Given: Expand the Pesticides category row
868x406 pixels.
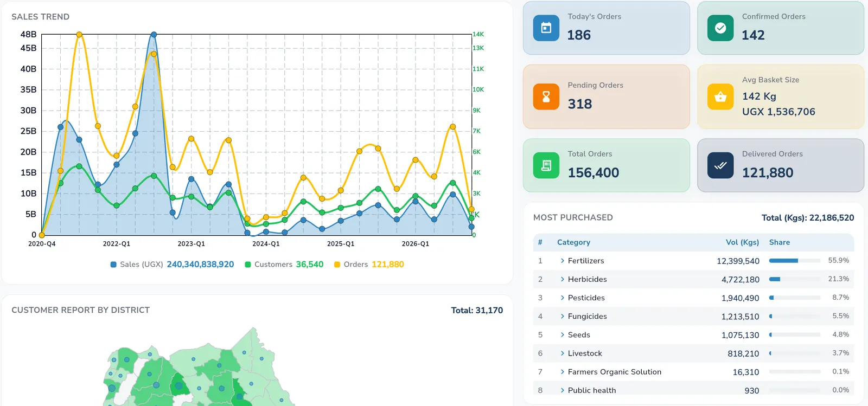Looking at the screenshot, I should (562, 298).
